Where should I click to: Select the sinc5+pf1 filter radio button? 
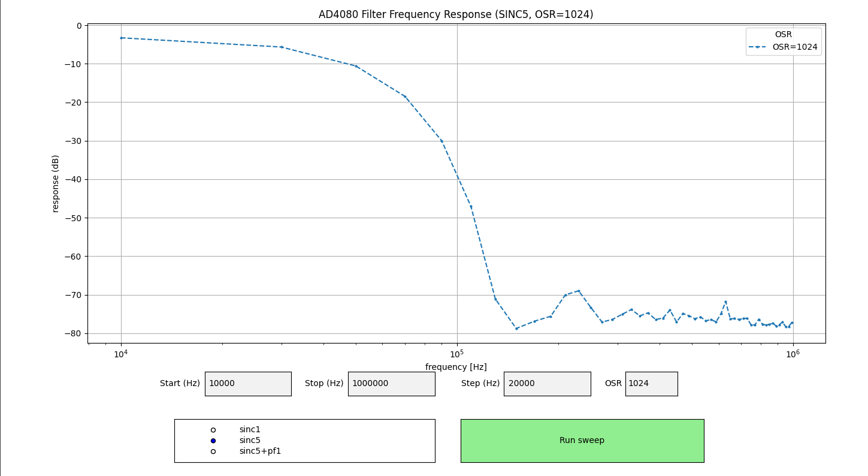click(213, 451)
